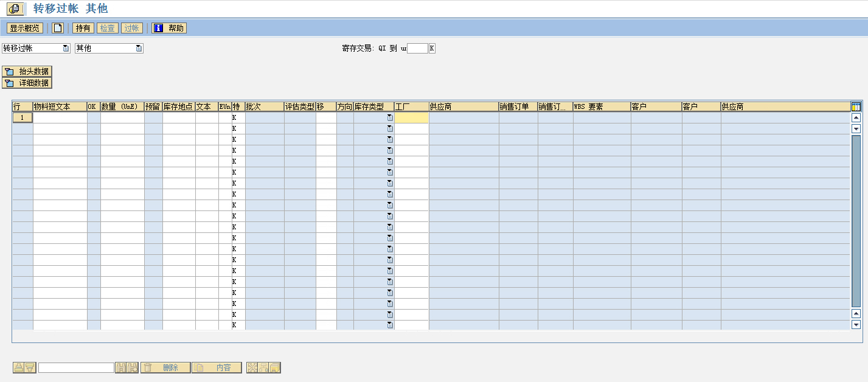Click the binoculars find icon
Viewport: 868px width, 382px height.
point(120,367)
